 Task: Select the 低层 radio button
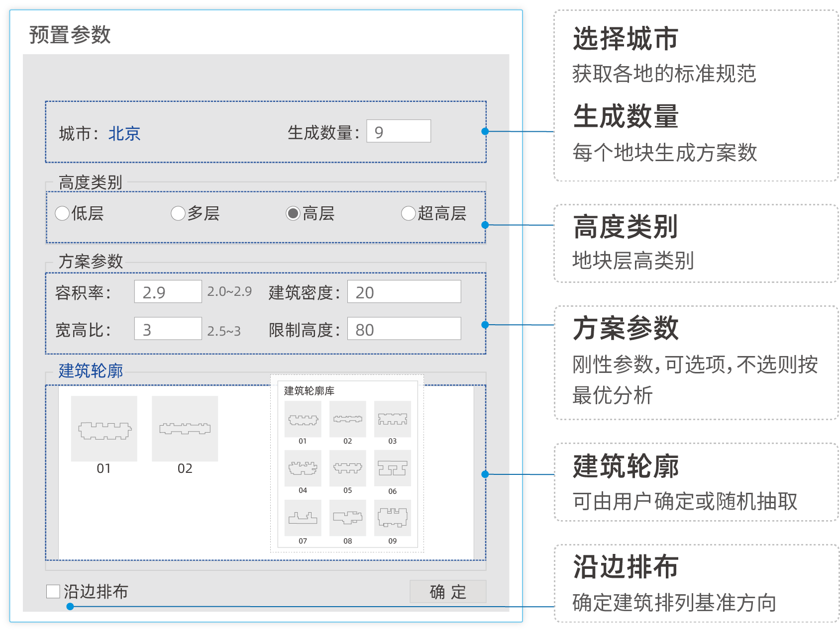(x=62, y=213)
